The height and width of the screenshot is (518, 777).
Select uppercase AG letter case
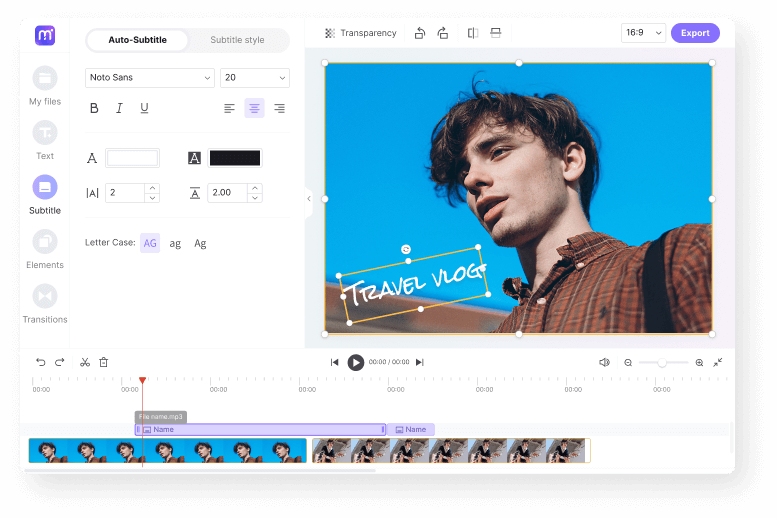tap(150, 243)
